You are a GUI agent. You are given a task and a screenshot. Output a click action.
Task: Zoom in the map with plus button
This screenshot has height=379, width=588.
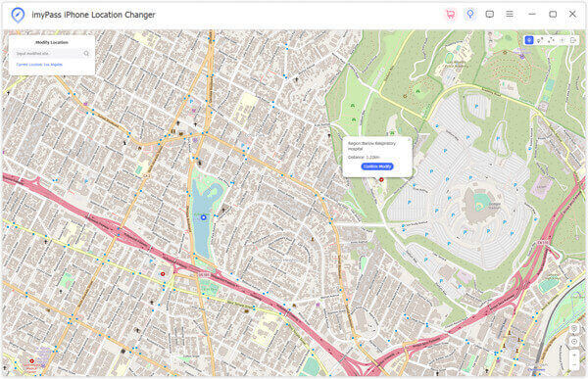[x=574, y=355]
